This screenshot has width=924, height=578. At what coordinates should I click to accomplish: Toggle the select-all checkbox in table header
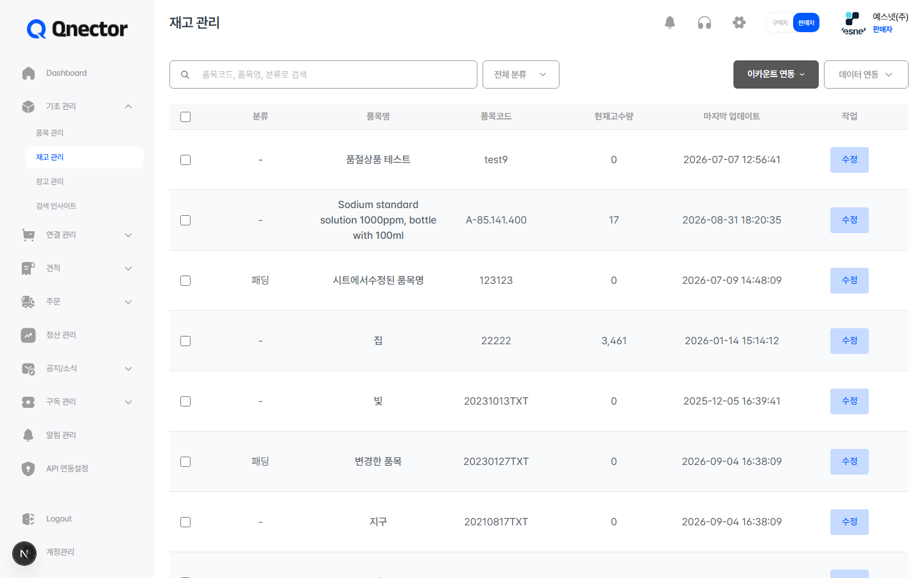(x=185, y=117)
